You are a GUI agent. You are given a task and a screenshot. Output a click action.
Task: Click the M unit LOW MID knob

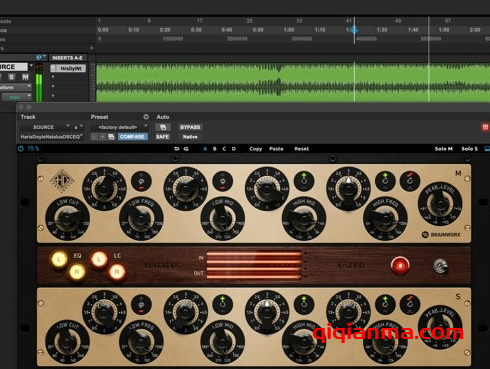(222, 218)
